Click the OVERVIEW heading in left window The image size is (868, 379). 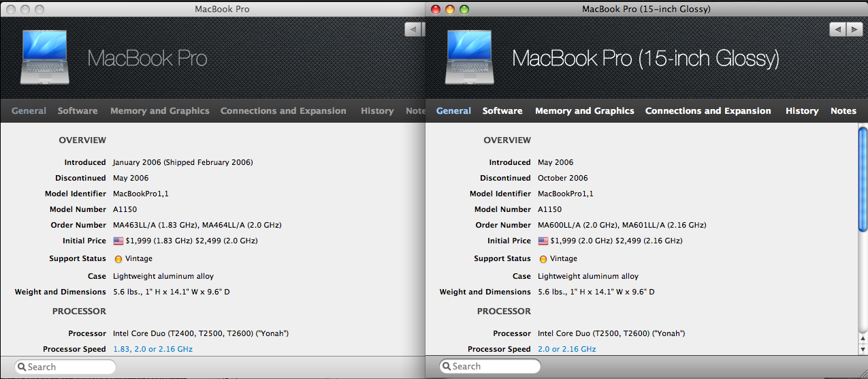82,140
